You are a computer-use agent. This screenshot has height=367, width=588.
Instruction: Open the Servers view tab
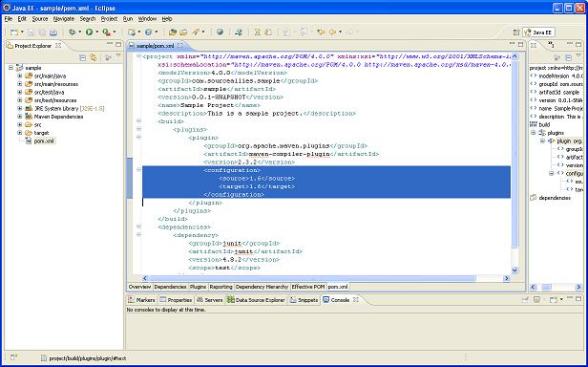(x=210, y=300)
